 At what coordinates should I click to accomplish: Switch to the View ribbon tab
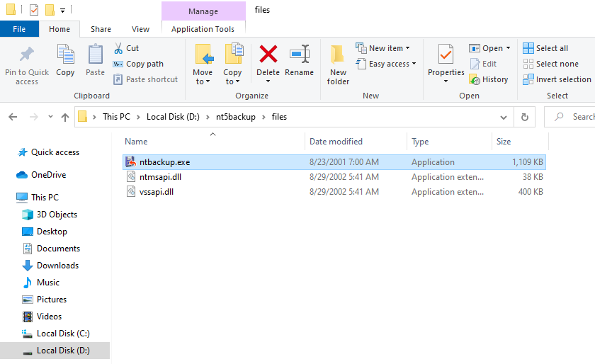click(x=140, y=29)
